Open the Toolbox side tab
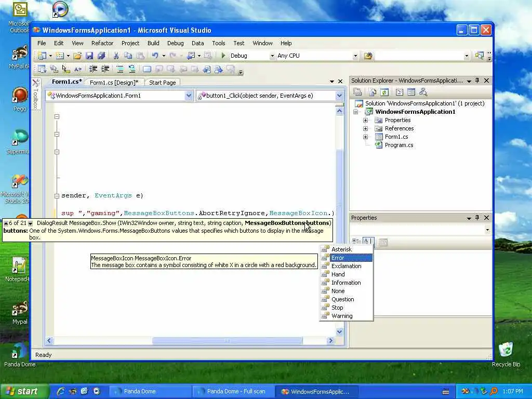The height and width of the screenshot is (399, 532). point(36,94)
